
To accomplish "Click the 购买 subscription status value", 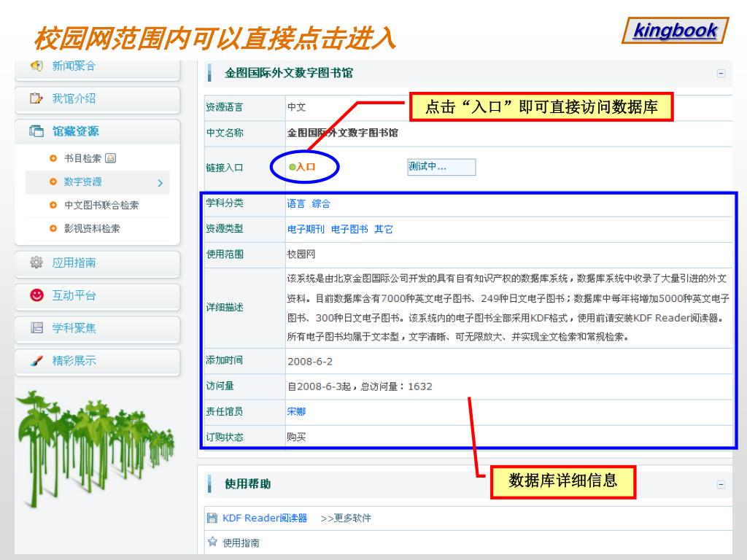I will tap(296, 437).
